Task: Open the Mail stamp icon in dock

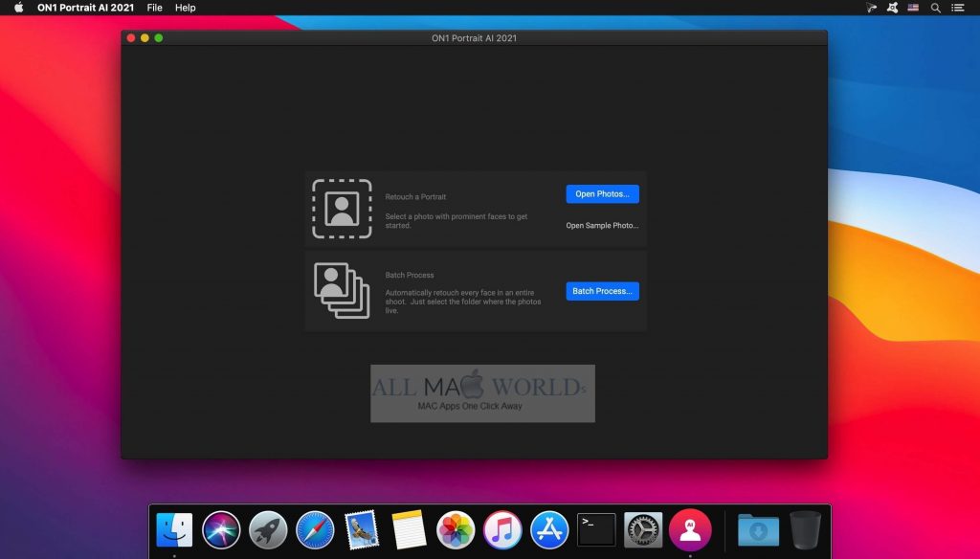Action: point(362,529)
